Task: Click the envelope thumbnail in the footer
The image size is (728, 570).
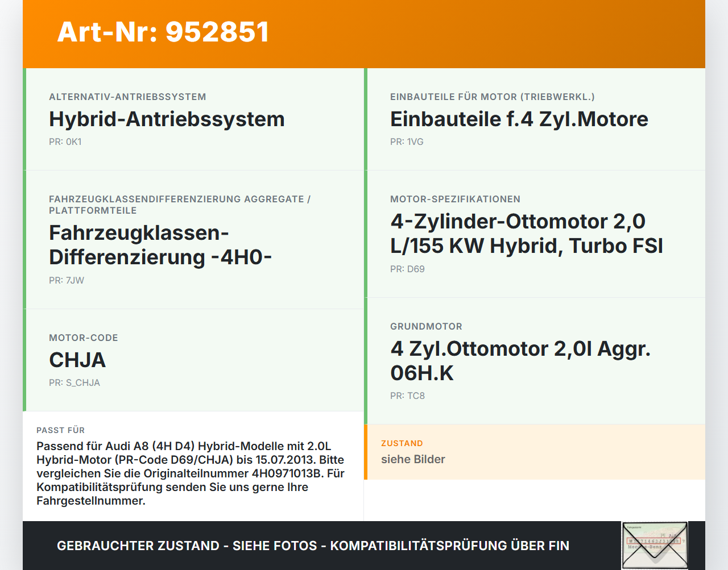Action: click(655, 546)
